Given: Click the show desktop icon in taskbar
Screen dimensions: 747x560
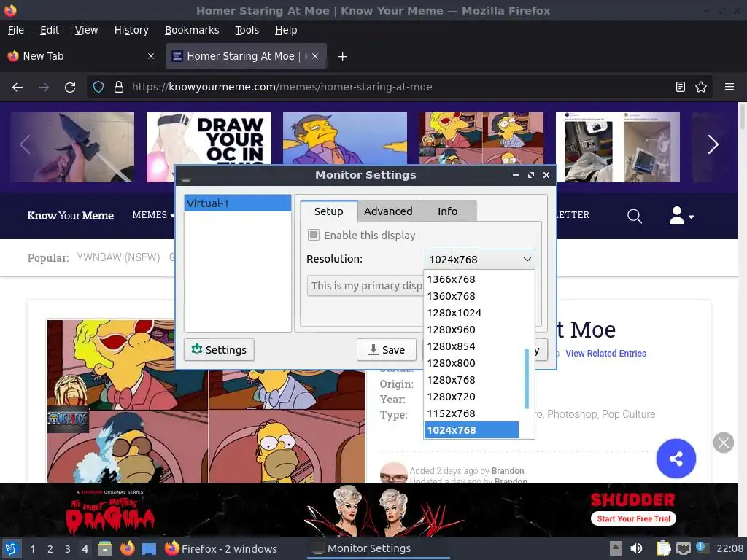Looking at the screenshot, I should [x=149, y=549].
